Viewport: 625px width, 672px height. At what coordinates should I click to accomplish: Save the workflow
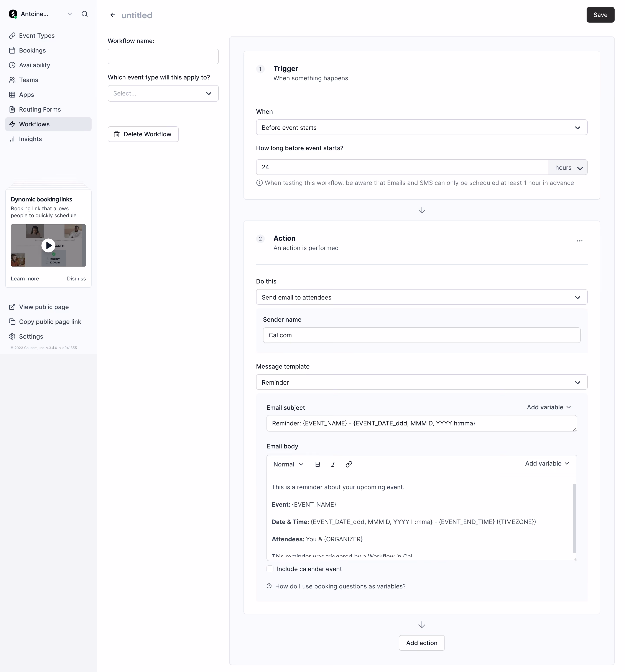600,15
